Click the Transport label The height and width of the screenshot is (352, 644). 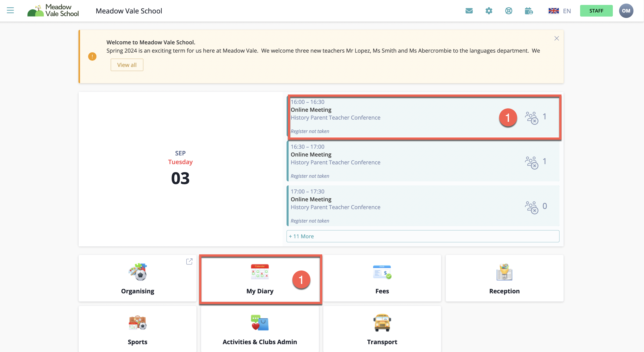[x=382, y=342]
